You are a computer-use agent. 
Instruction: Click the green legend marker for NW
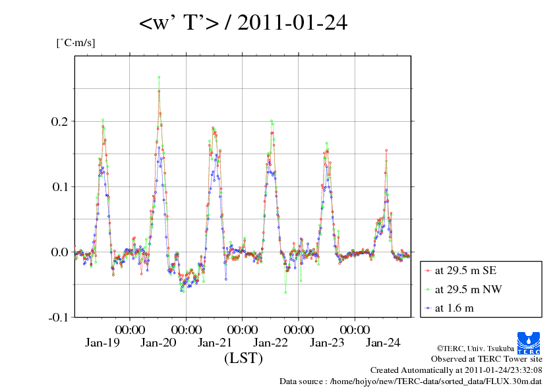(428, 290)
